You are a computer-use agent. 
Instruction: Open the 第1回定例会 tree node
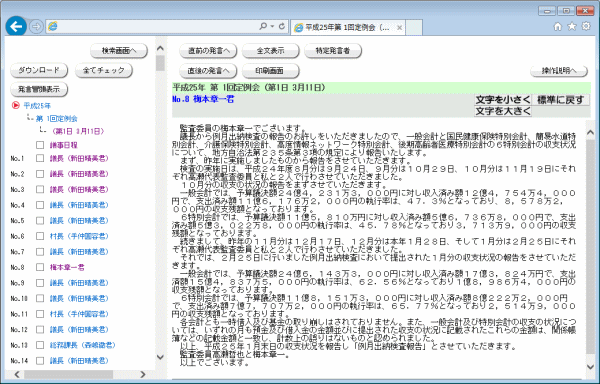coord(57,119)
